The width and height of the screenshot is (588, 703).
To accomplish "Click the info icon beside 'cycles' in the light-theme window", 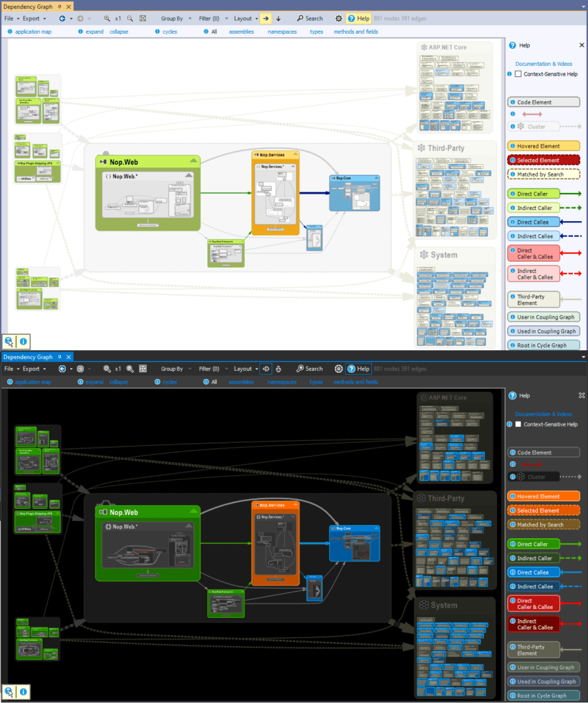I will 157,32.
